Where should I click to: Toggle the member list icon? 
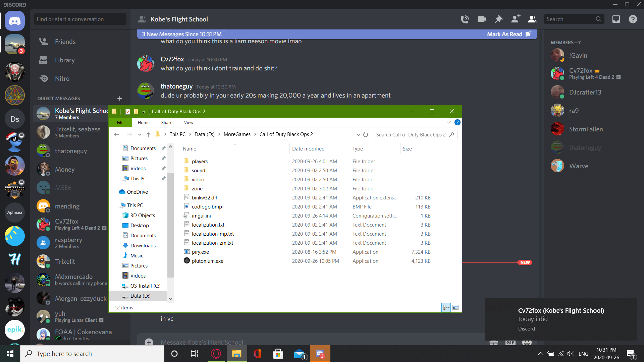point(532,19)
